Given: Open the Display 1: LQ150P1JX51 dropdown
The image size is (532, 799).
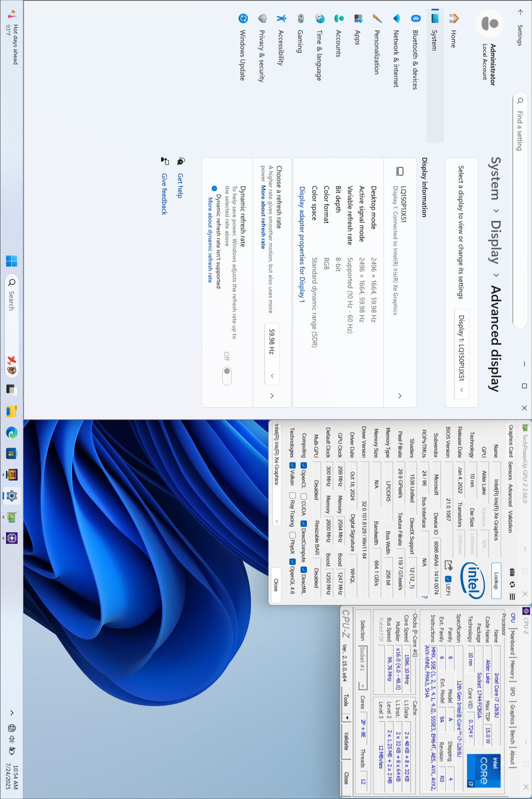Looking at the screenshot, I should click(x=462, y=354).
